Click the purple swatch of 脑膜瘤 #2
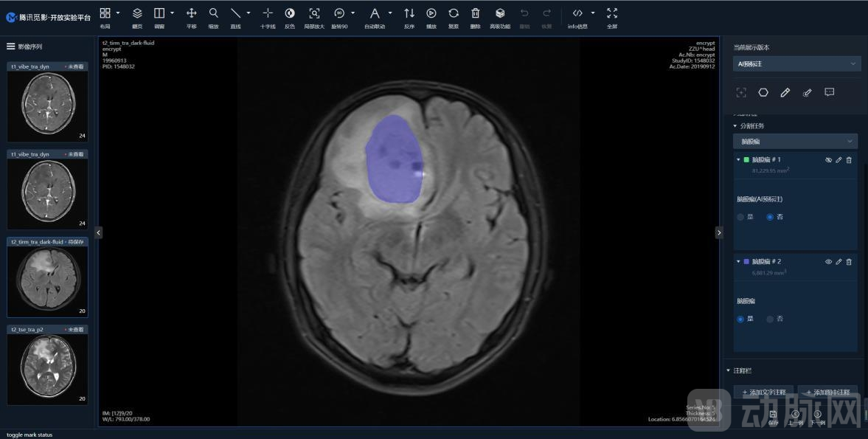The height and width of the screenshot is (439, 868). pos(746,262)
